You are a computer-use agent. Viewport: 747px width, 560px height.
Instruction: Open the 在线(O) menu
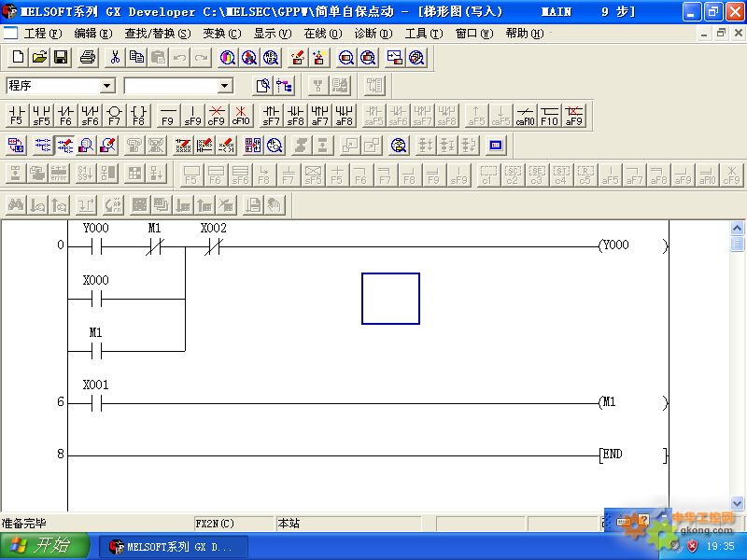tap(322, 33)
